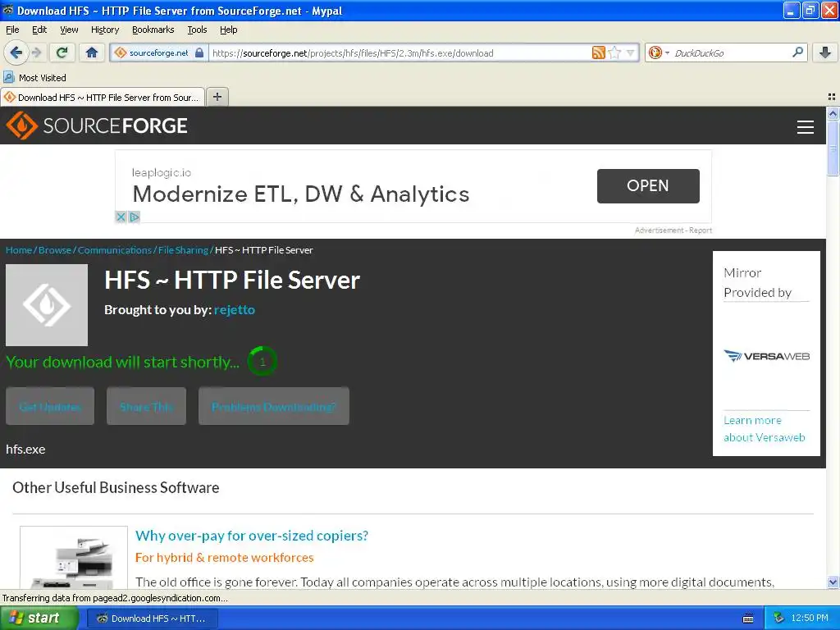
Task: Click the padlock site security icon
Action: (x=199, y=52)
